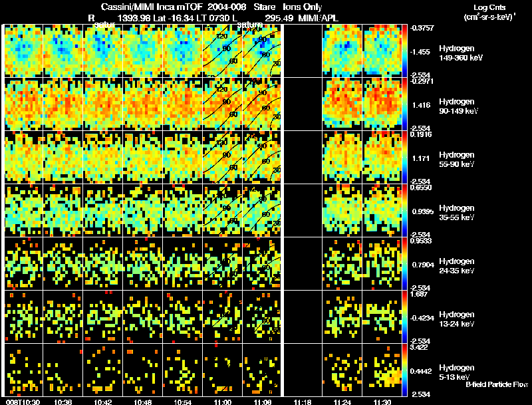Click the Hydrogen 35-55 keV row label
Image resolution: width=532 pixels, height=405 pixels.
457,213
